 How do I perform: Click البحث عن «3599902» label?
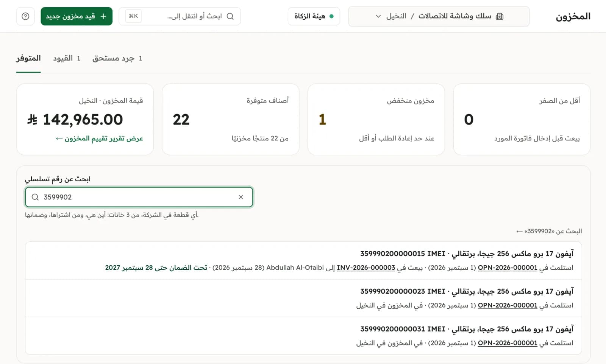click(x=549, y=231)
